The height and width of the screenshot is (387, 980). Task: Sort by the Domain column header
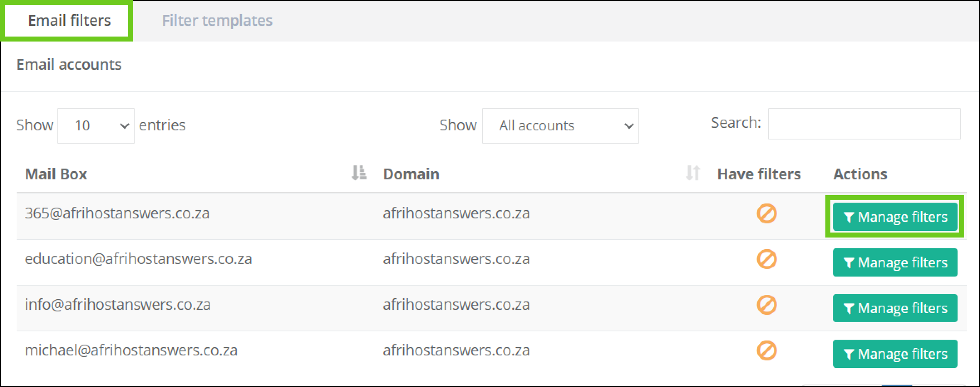(x=411, y=174)
